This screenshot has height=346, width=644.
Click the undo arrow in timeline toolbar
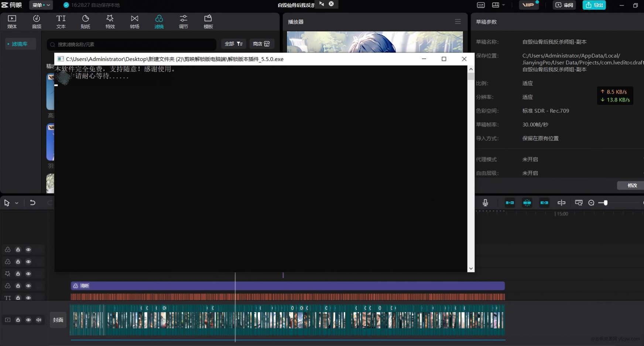tap(32, 203)
